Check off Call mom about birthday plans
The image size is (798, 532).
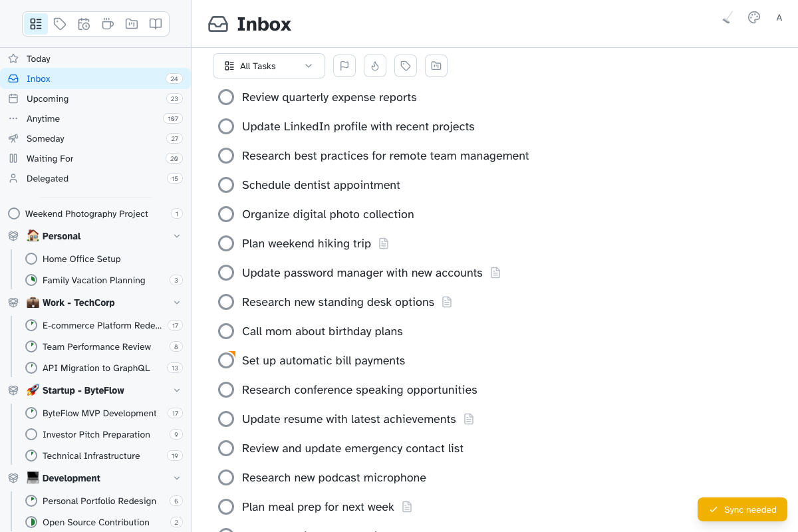226,331
